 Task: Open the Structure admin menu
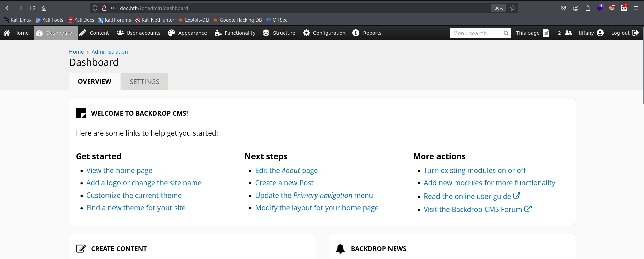(279, 33)
